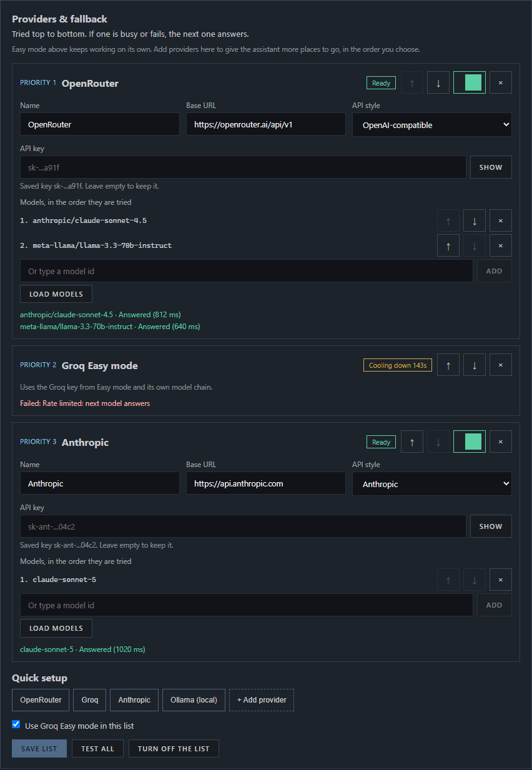Move meta-llama/llama-3.3-70b-instruct model up
The height and width of the screenshot is (770, 532).
pyautogui.click(x=448, y=245)
